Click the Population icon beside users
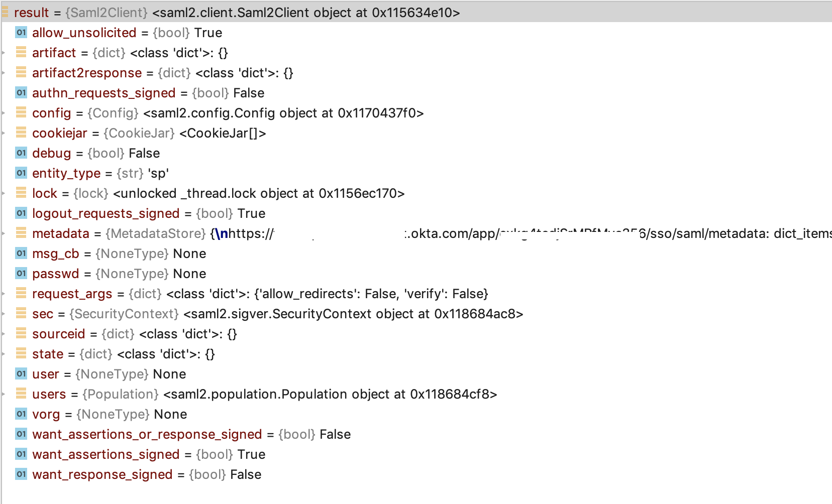Screen dimensions: 832x504 tap(21, 394)
